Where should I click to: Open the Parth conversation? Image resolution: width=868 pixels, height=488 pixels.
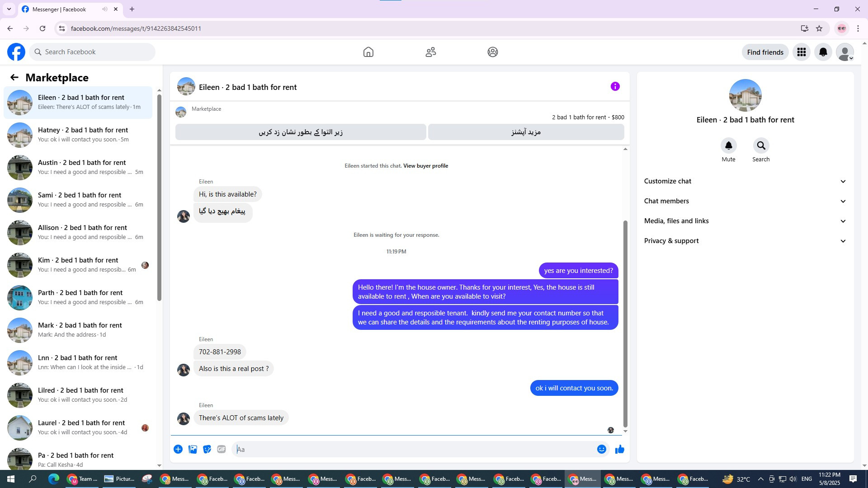click(78, 297)
